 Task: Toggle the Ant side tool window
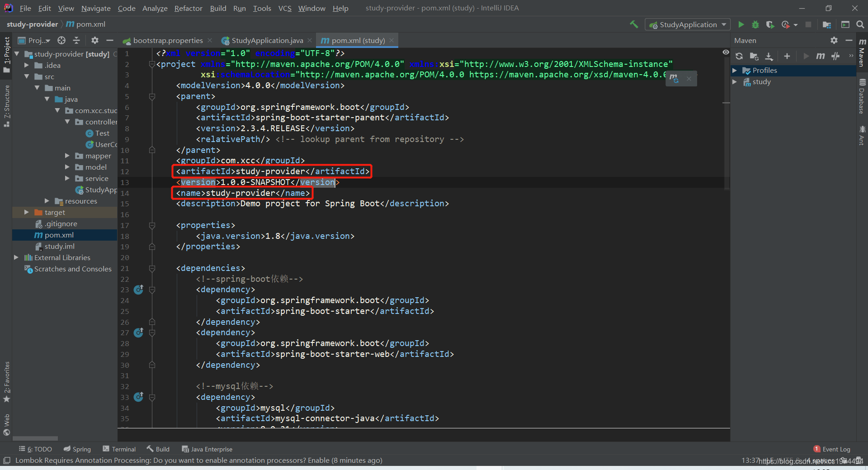pyautogui.click(x=862, y=136)
